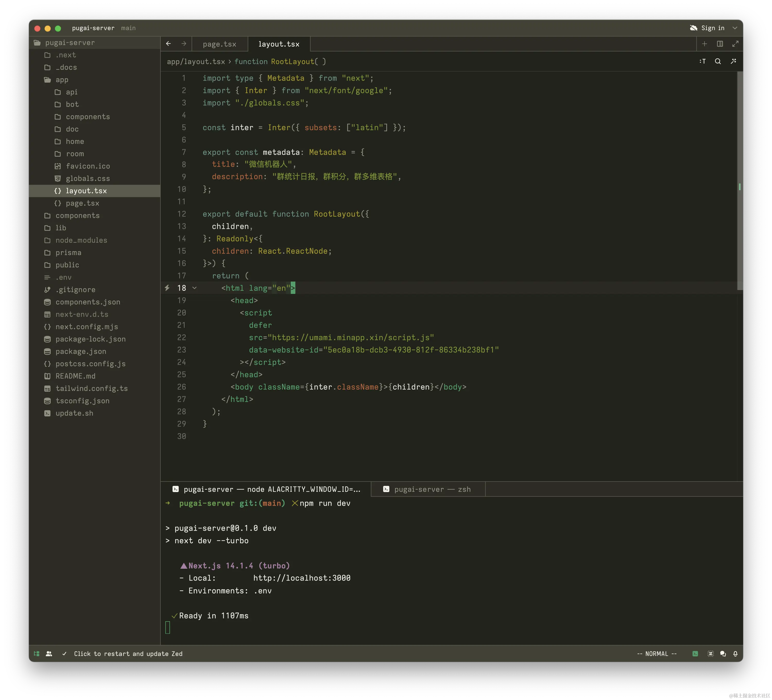Zoom the editor pane with expand arrows
Viewport: 772px width, 700px height.
pos(735,44)
